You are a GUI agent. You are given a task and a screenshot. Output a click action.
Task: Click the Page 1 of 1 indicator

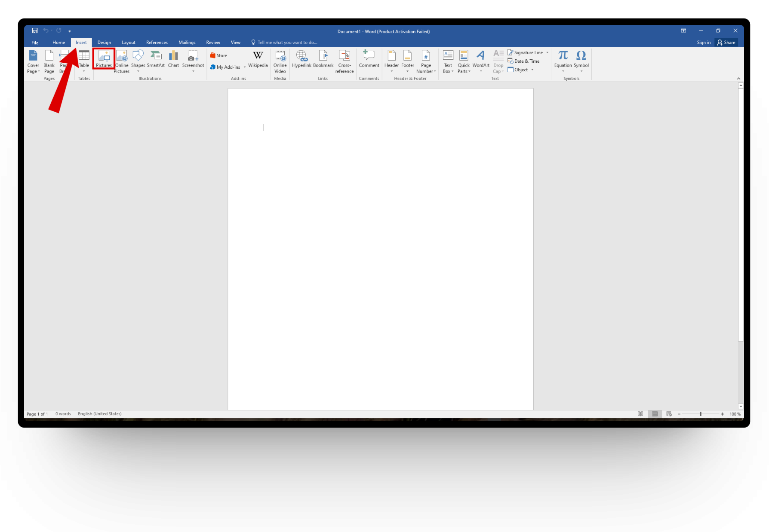click(37, 414)
